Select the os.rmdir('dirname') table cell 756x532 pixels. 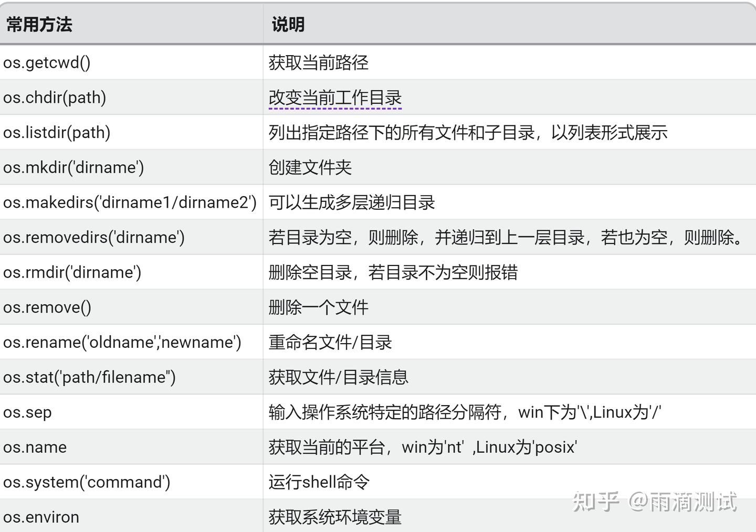[72, 272]
